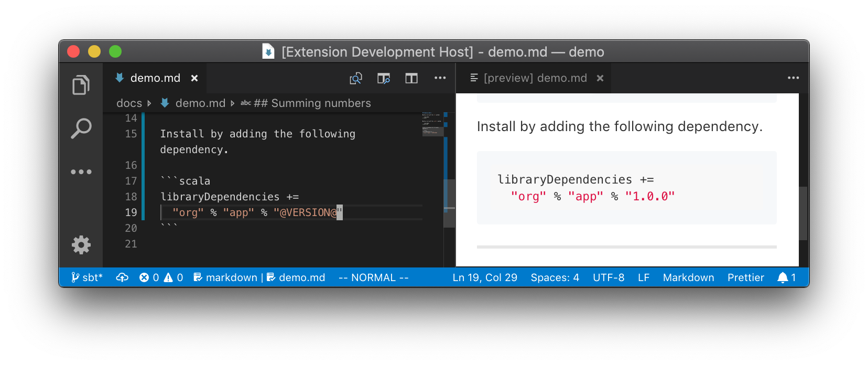The image size is (868, 365).
Task: Open preview to the side icon
Action: pyautogui.click(x=384, y=78)
